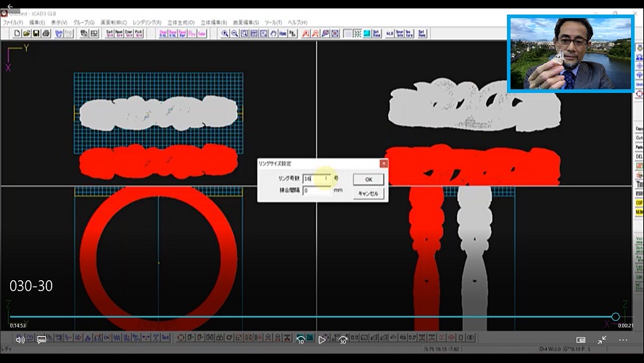Skip back 10 seconds in video
Viewport: 644px width, 363px height.
[300, 340]
